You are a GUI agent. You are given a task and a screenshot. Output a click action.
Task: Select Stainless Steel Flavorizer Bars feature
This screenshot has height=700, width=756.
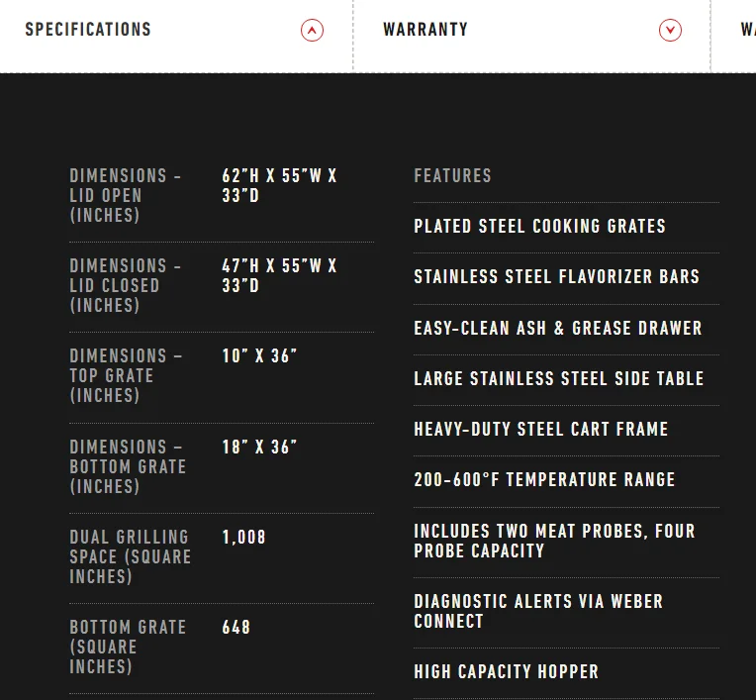[x=556, y=277]
